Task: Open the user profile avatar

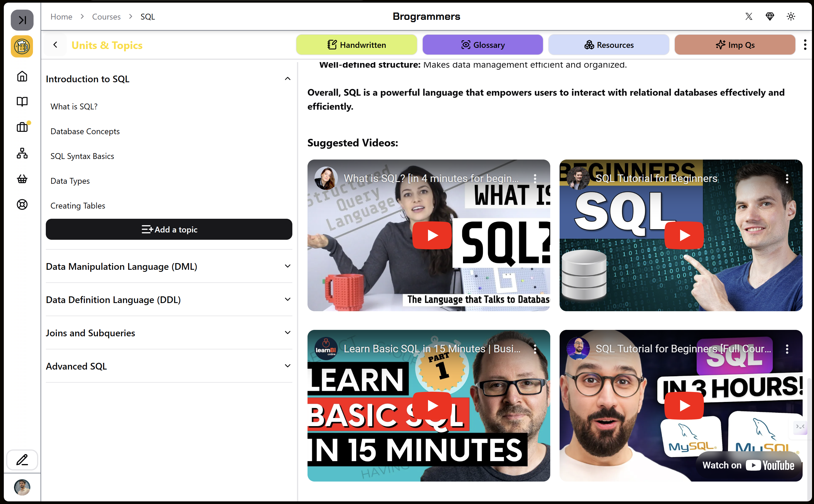Action: 22,487
